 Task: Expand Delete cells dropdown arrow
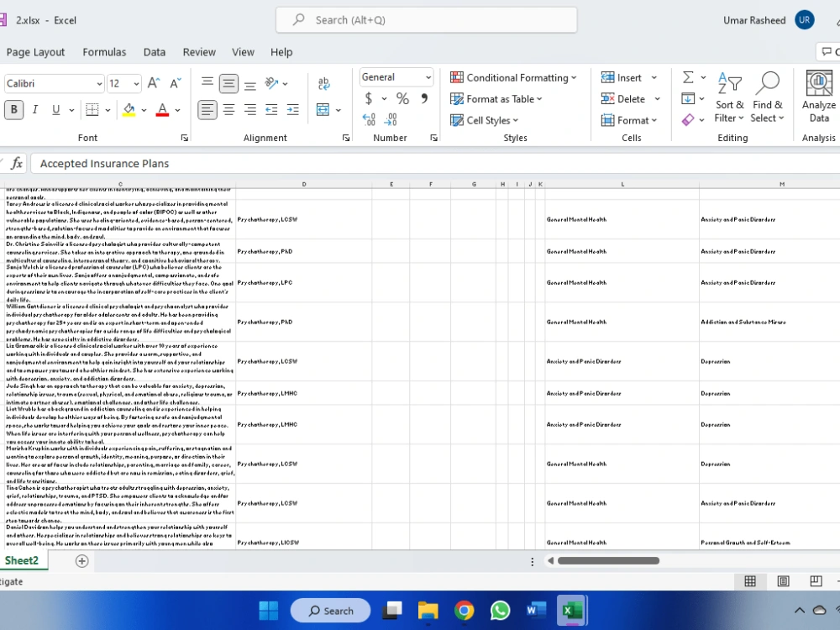(x=657, y=99)
